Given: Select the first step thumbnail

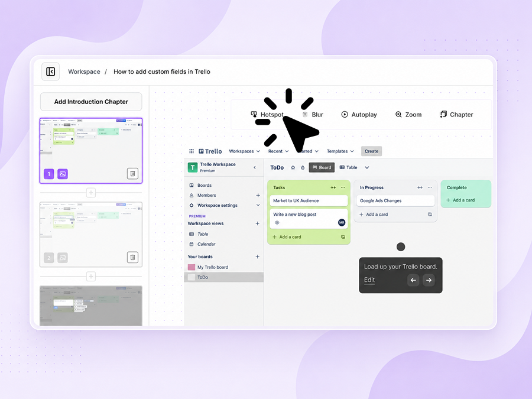Looking at the screenshot, I should point(91,151).
